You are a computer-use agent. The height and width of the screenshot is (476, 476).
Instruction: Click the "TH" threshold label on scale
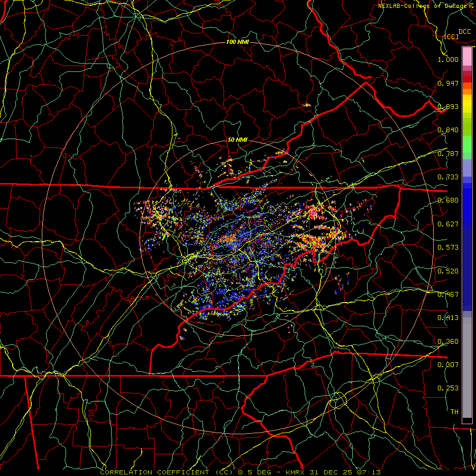[454, 412]
